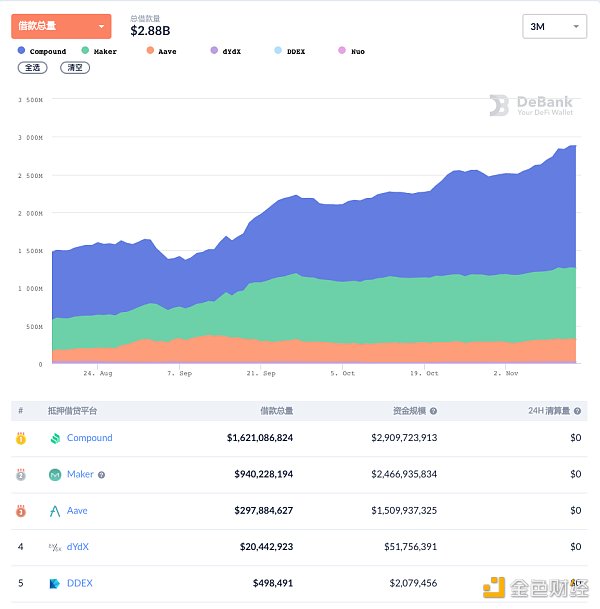Click the dYdX logo icon in table
600x609 pixels.
[x=55, y=547]
